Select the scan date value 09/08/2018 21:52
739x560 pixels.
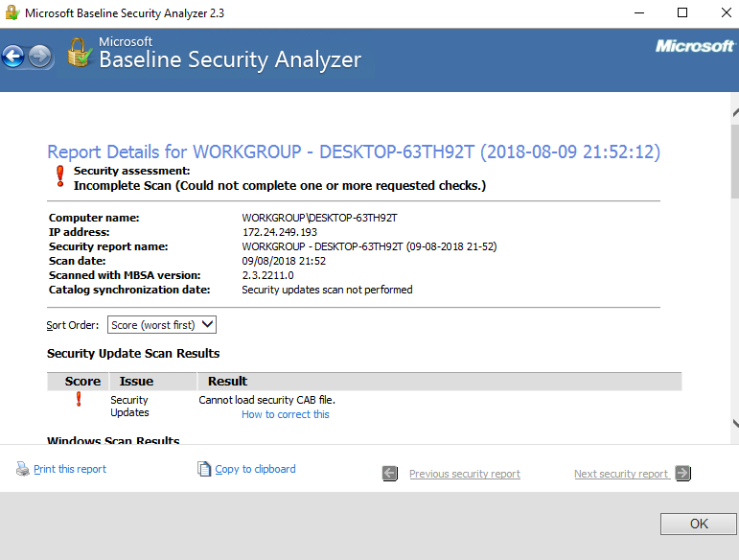click(x=284, y=261)
